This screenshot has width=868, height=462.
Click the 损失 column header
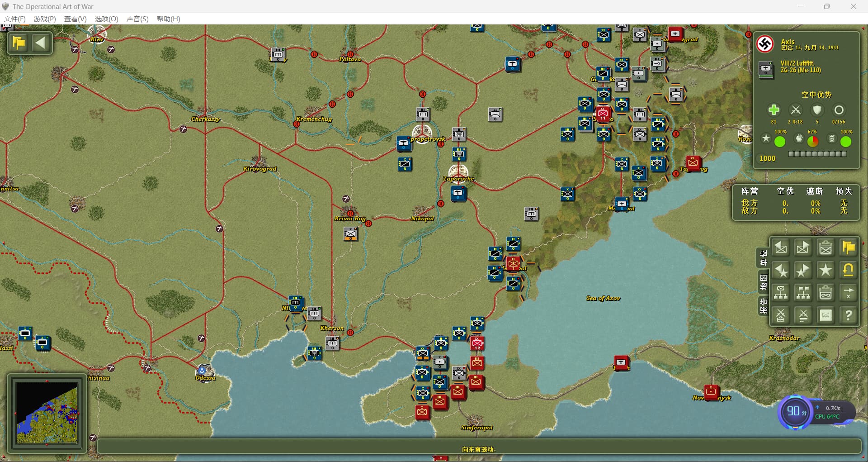click(844, 191)
